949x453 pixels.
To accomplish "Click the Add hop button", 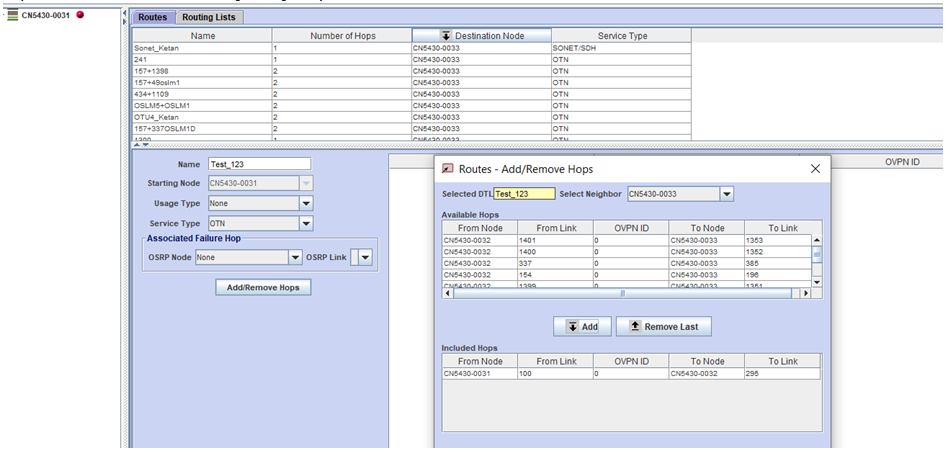I will coord(582,326).
